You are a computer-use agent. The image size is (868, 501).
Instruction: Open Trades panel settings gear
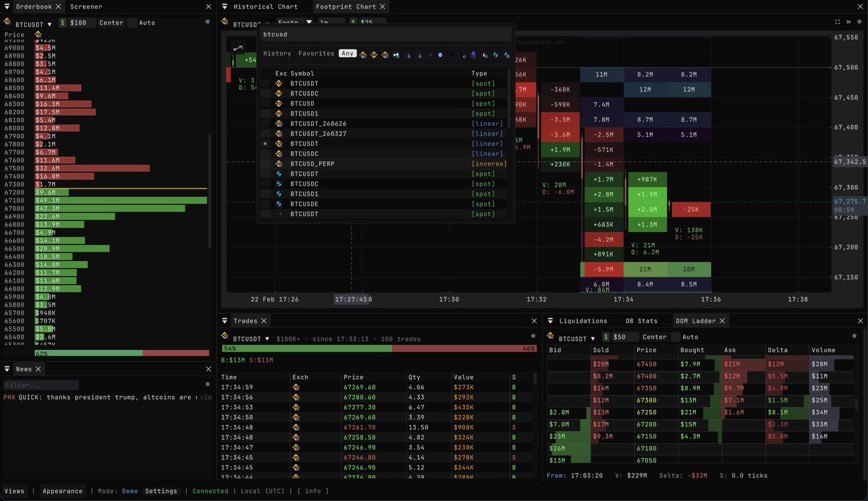[534, 337]
